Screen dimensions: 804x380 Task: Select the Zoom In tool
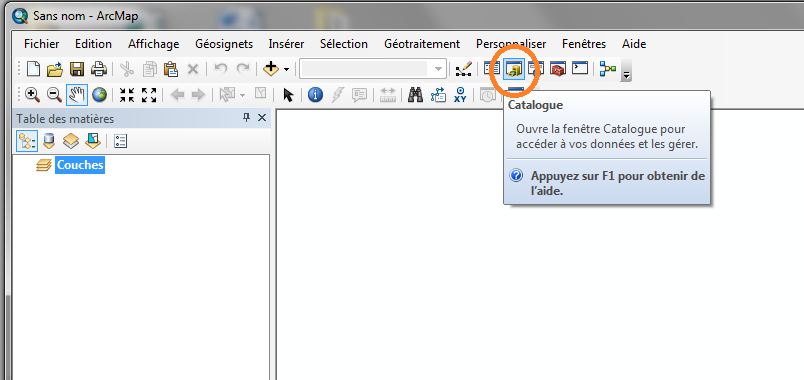tap(32, 94)
